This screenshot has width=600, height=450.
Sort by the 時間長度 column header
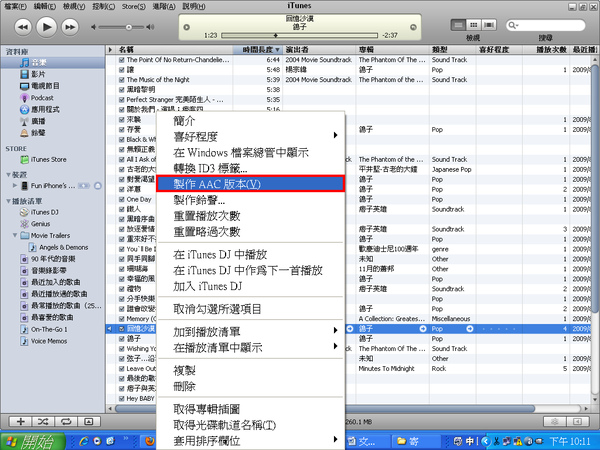tap(258, 49)
